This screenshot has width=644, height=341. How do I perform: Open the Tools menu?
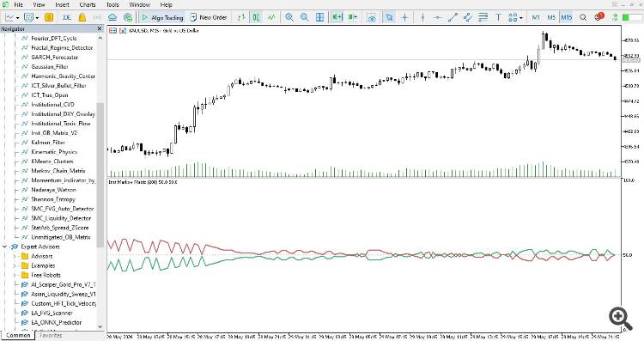pos(112,5)
